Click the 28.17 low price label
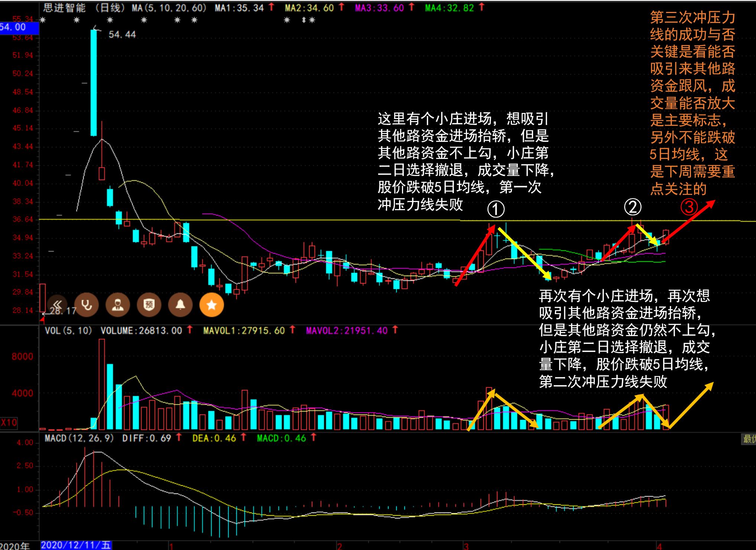This screenshot has width=756, height=550. pyautogui.click(x=63, y=311)
